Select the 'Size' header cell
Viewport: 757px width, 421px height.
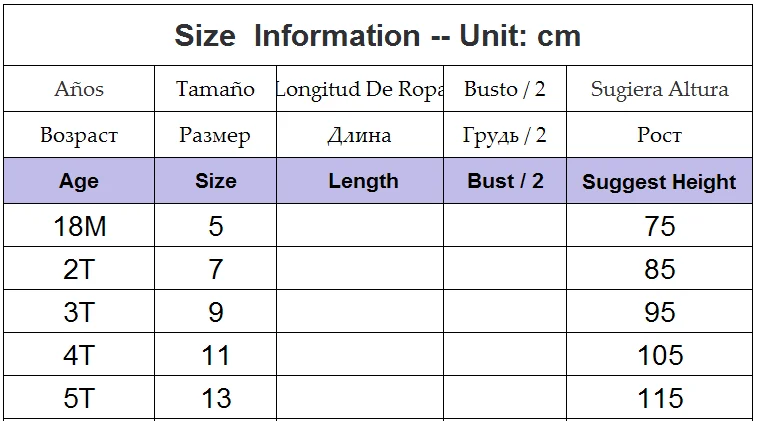[x=215, y=181]
